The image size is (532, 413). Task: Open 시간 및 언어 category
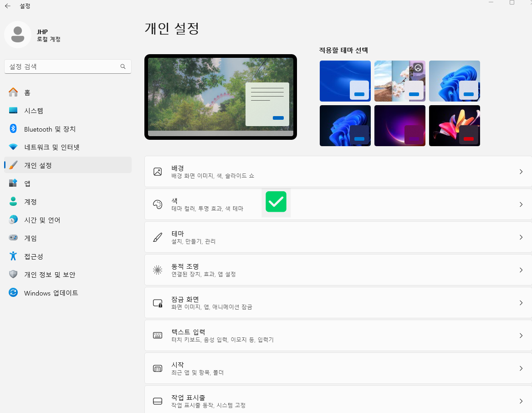click(68, 220)
